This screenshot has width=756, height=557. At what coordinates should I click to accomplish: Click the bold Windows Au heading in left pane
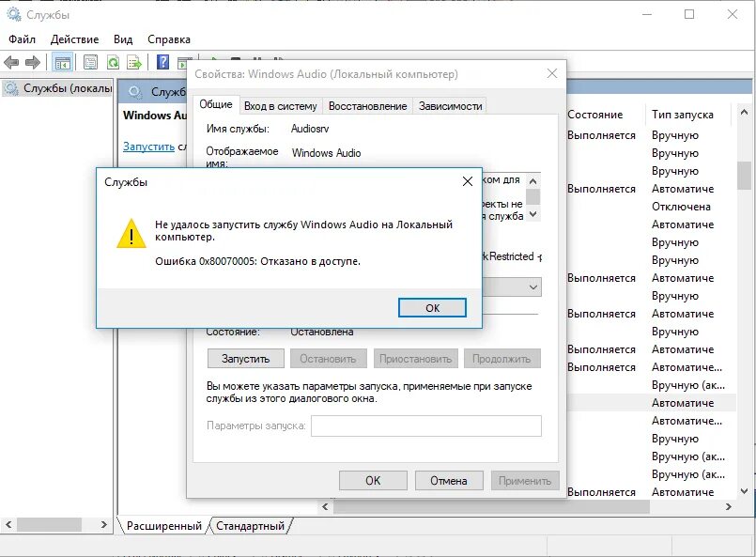(x=154, y=116)
